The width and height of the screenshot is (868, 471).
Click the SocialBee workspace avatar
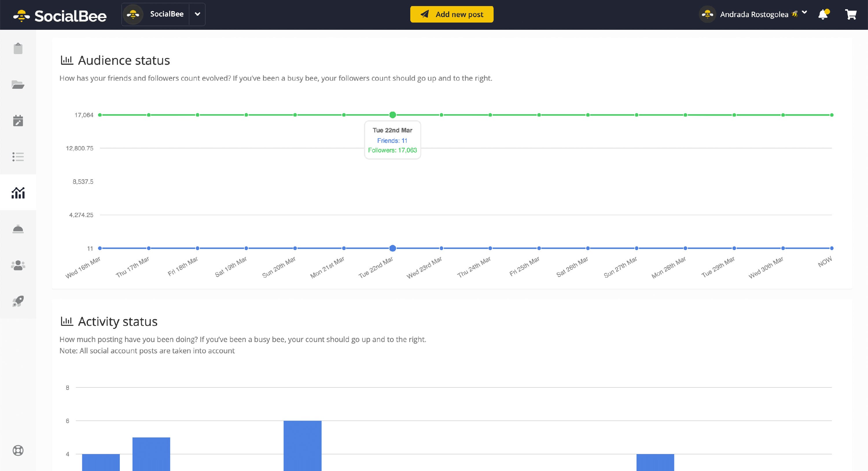(133, 14)
